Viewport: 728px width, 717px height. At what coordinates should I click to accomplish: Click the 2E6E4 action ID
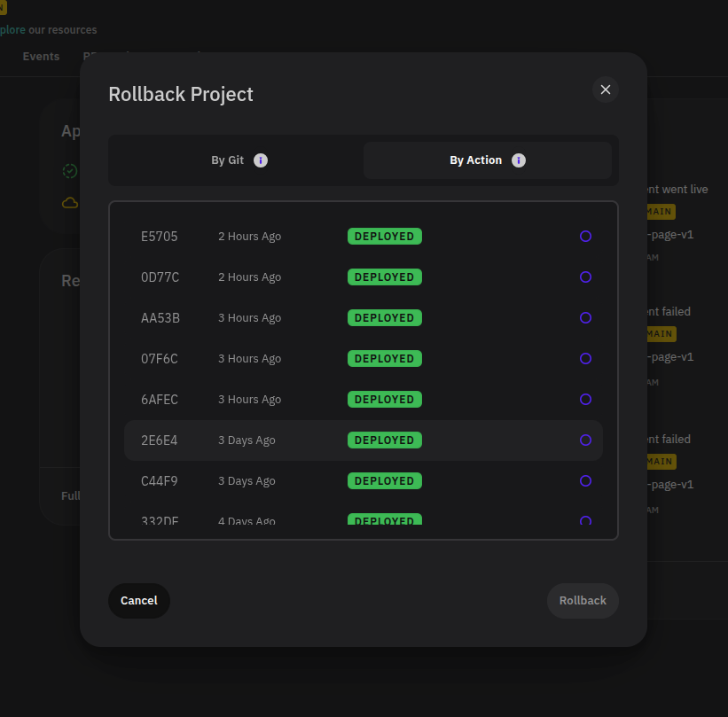[x=160, y=440]
